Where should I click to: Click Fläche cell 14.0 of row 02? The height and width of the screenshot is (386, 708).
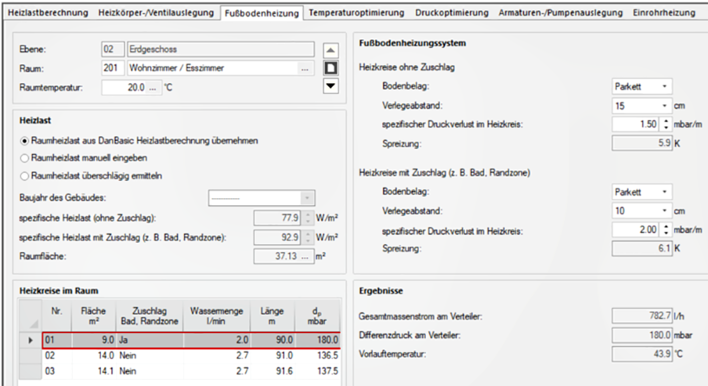pos(93,356)
